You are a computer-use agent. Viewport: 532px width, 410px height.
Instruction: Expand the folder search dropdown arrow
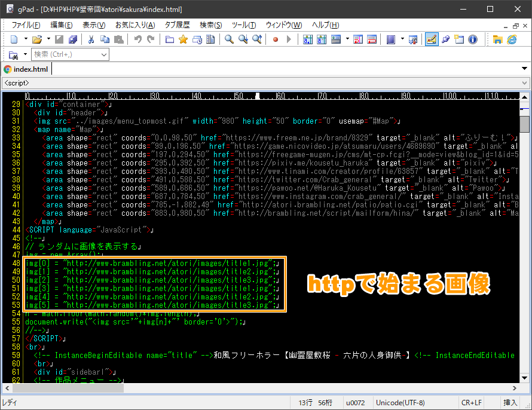click(x=25, y=54)
